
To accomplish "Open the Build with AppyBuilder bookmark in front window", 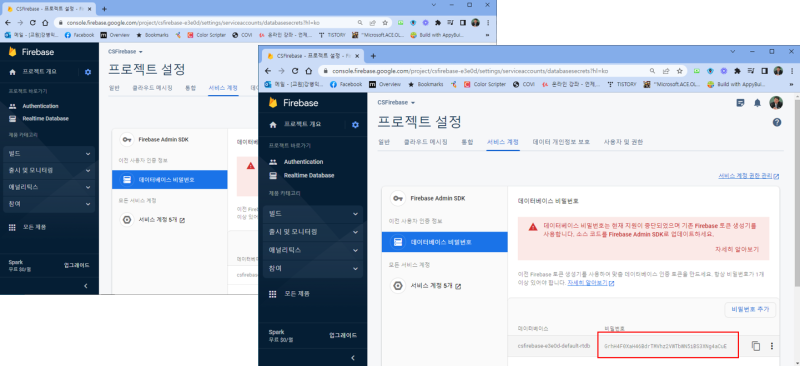I will click(x=737, y=84).
